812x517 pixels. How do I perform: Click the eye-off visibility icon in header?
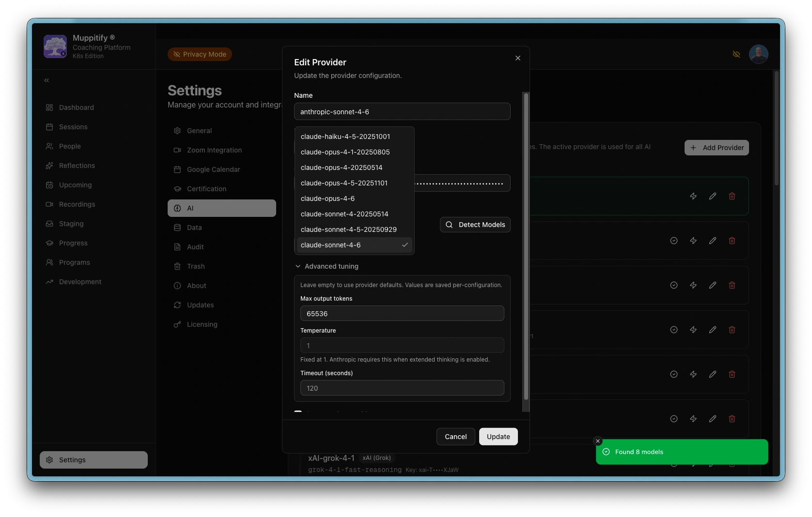[736, 54]
